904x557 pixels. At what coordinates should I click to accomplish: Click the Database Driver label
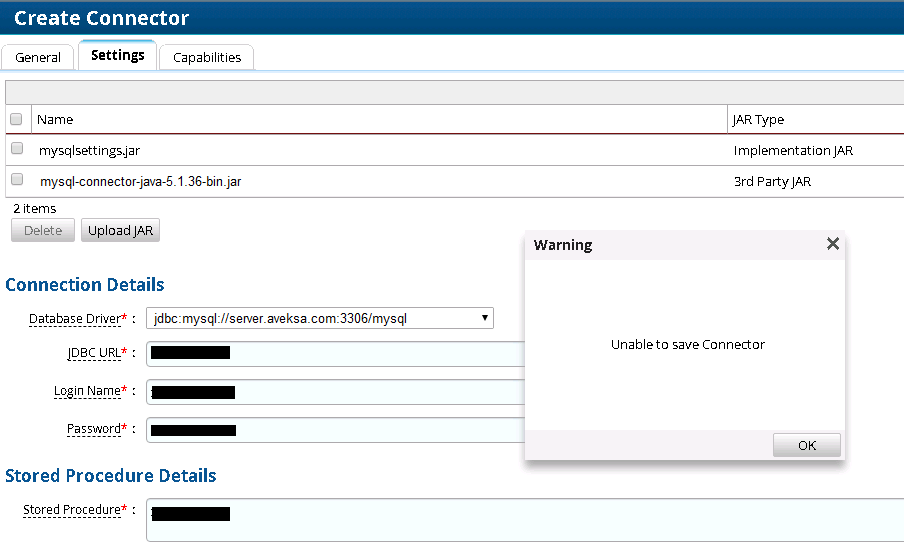(x=74, y=318)
